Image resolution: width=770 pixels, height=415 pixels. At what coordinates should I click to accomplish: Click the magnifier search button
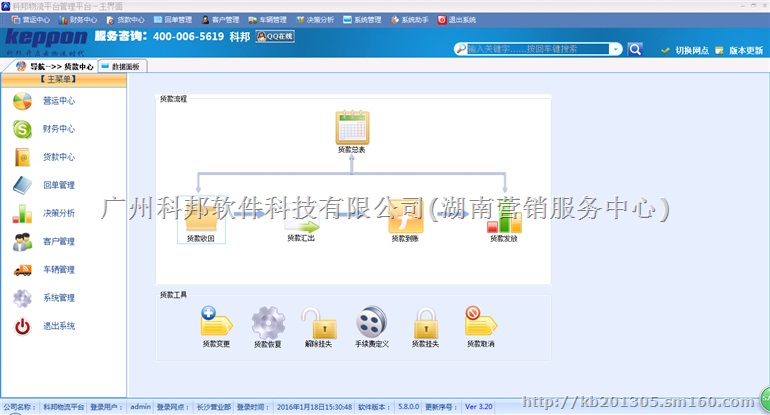(x=634, y=48)
